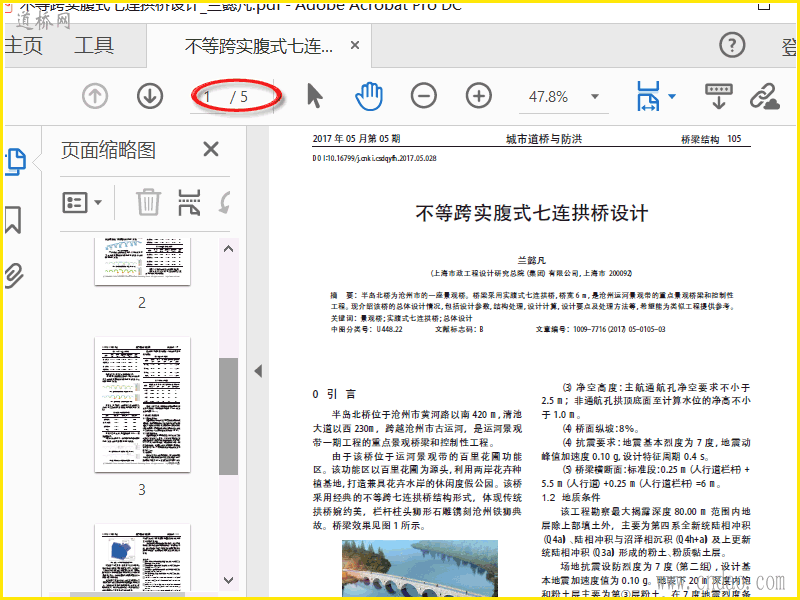
Task: Switch to the 主页 tab
Action: [23, 46]
